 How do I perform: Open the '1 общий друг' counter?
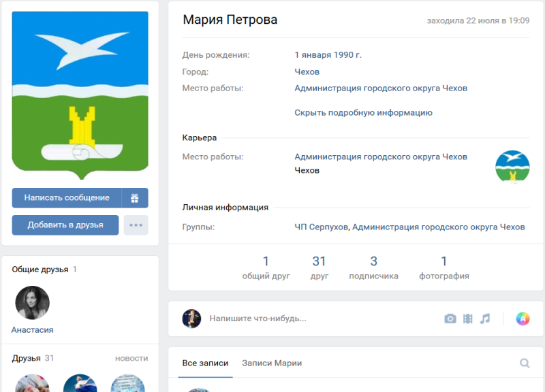coord(266,267)
